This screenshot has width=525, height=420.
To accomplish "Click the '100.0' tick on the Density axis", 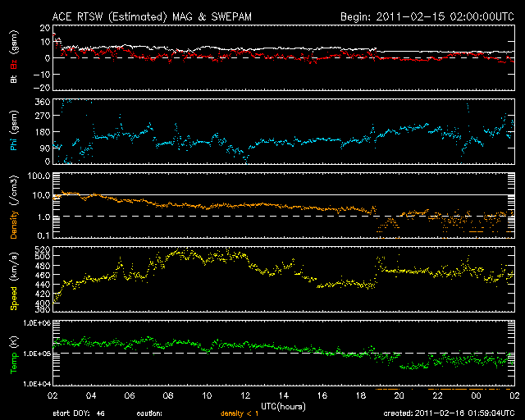I will click(x=39, y=176).
